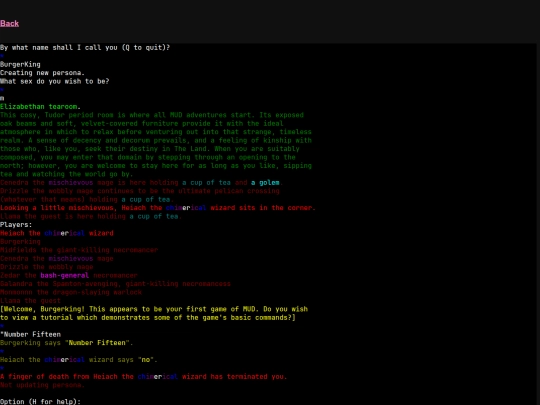The width and height of the screenshot is (540, 405).
Task: Click 'Midfields the giant-killing necromancer' entry
Action: click(x=79, y=250)
